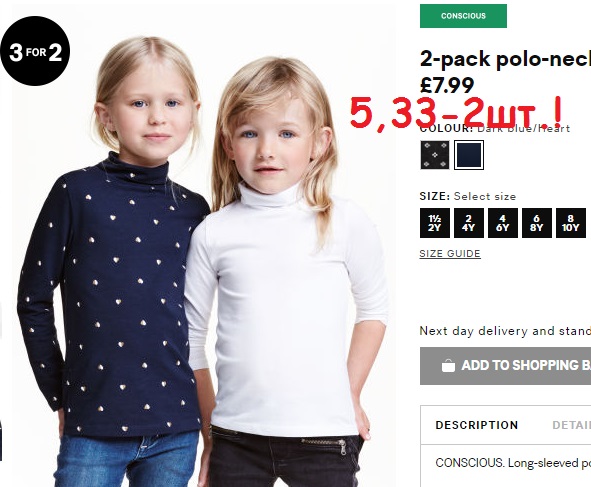This screenshot has width=591, height=487.
Task: Select the black patterned colour swatch
Action: click(x=435, y=155)
